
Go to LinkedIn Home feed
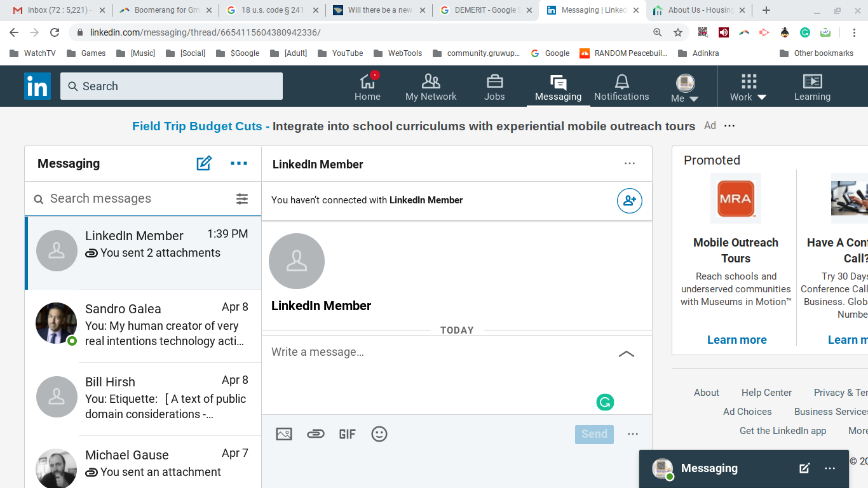coord(367,87)
